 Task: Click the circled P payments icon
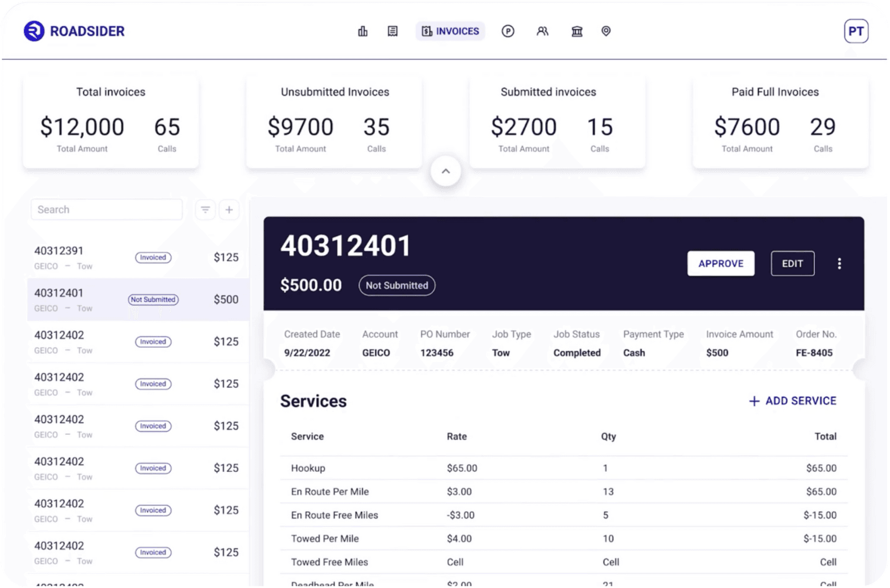click(508, 31)
